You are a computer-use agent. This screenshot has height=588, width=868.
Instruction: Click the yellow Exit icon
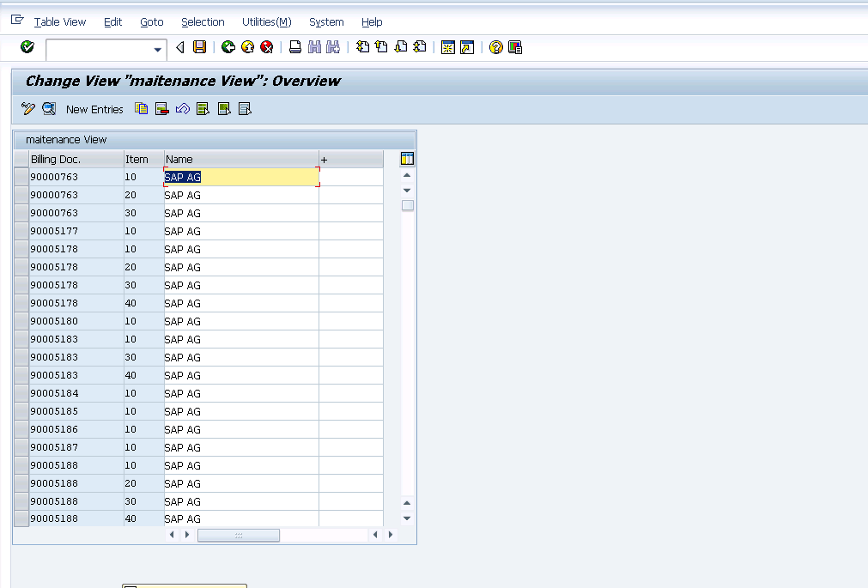click(247, 47)
